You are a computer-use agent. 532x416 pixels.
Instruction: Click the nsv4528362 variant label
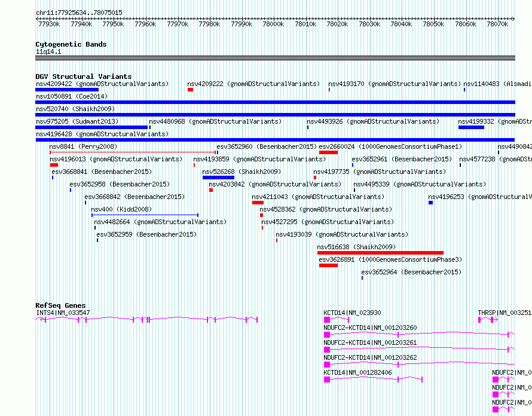[x=326, y=209]
